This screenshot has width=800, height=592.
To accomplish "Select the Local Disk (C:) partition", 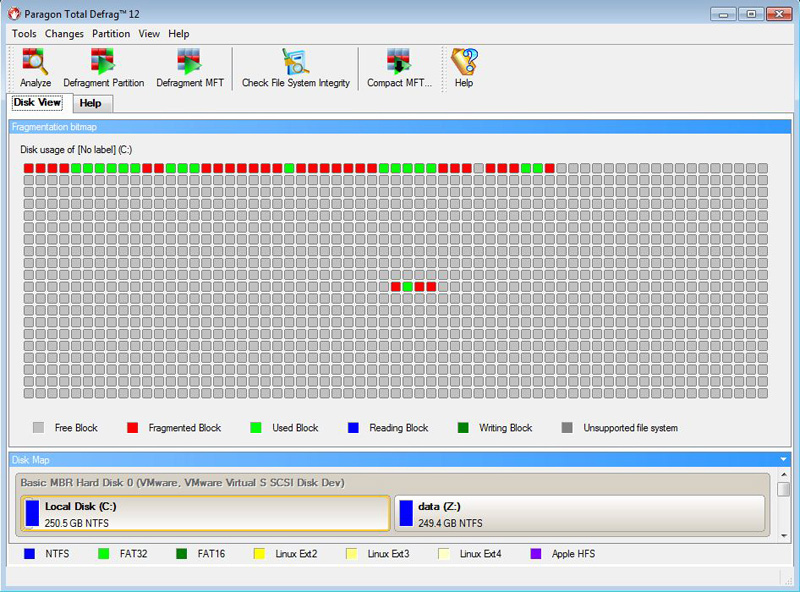I will click(205, 513).
